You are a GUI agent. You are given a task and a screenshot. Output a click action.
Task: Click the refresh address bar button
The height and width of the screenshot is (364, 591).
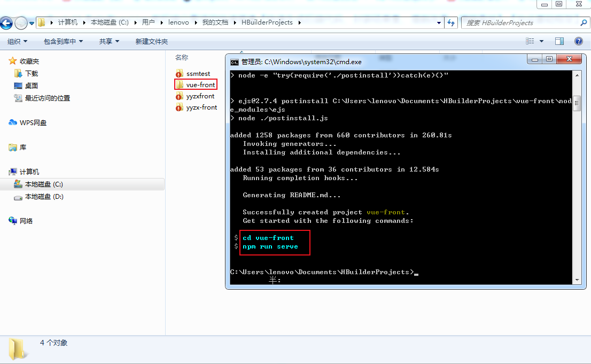452,22
